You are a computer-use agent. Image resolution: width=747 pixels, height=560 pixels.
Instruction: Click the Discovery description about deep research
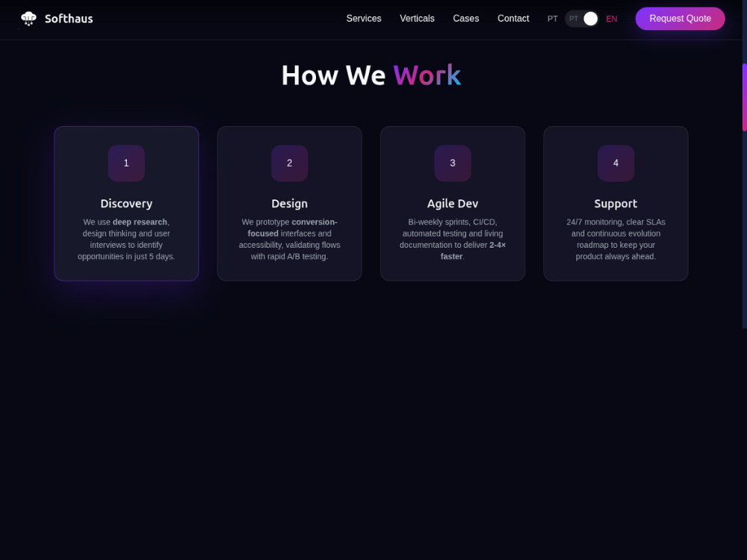[x=126, y=239]
